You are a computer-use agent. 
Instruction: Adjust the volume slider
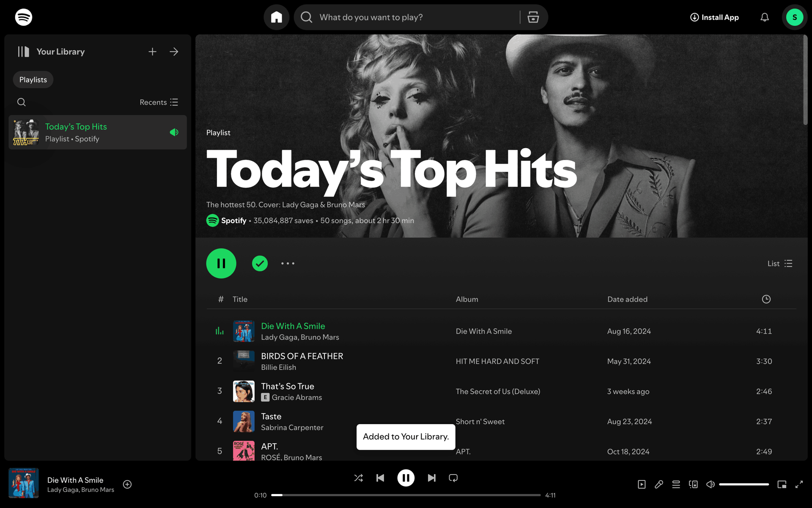(744, 484)
